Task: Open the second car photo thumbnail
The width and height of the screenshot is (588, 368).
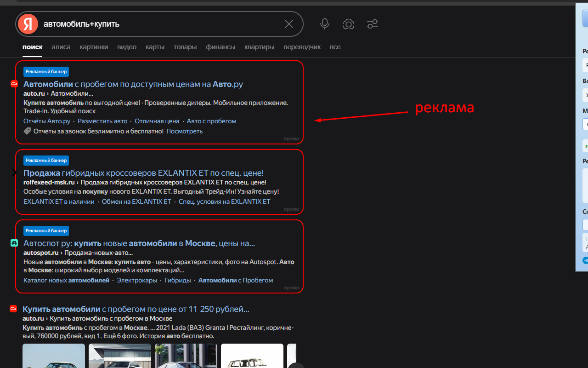Action: coord(120,356)
